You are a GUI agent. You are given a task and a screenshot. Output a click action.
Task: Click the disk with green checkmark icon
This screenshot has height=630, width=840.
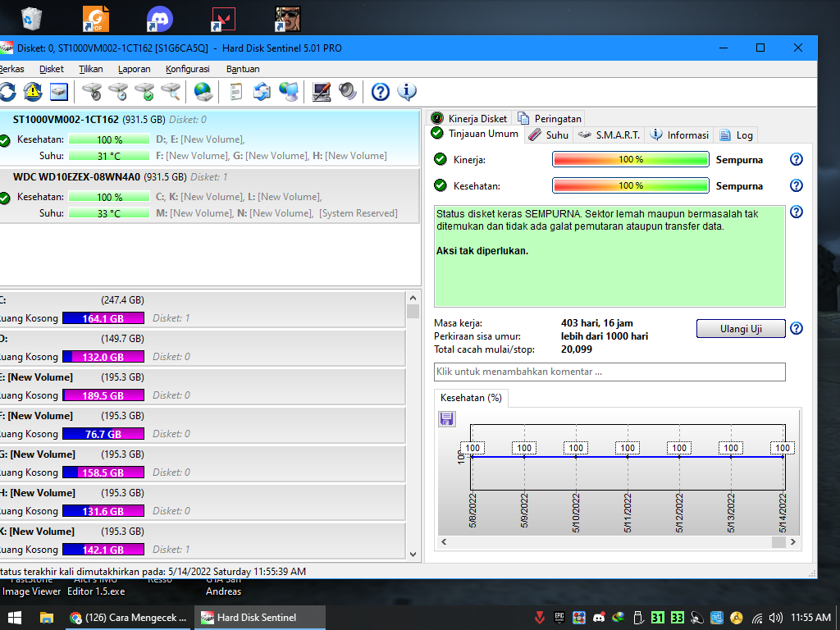144,92
